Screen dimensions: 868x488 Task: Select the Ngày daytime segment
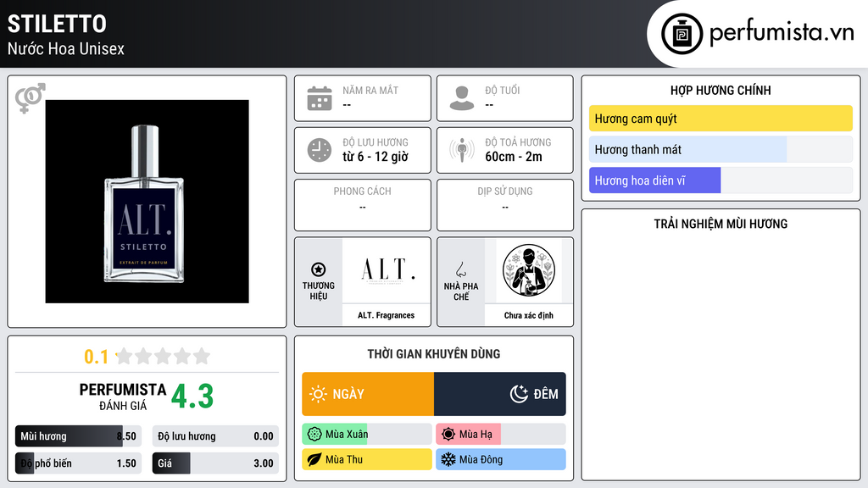(x=368, y=394)
